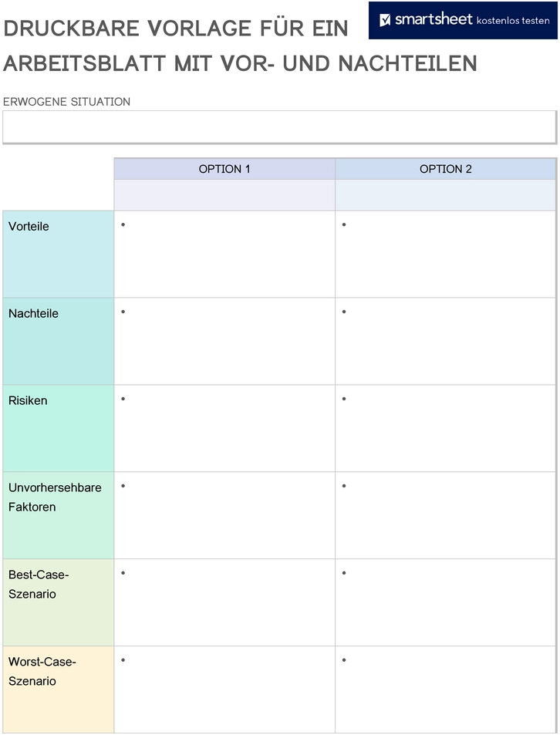Select the OPTION 1 column header
Image resolution: width=560 pixels, height=735 pixels.
coord(224,169)
